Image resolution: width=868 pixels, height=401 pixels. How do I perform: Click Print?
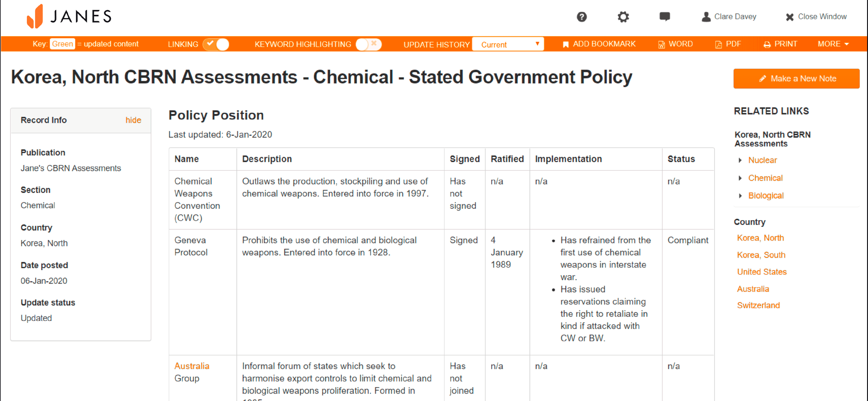pos(780,44)
